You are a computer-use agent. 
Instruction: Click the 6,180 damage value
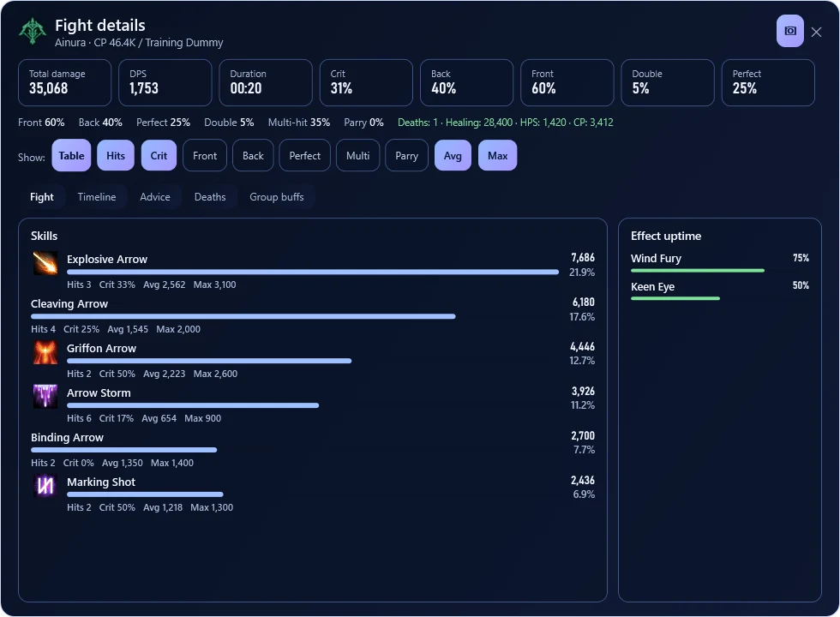pyautogui.click(x=584, y=302)
